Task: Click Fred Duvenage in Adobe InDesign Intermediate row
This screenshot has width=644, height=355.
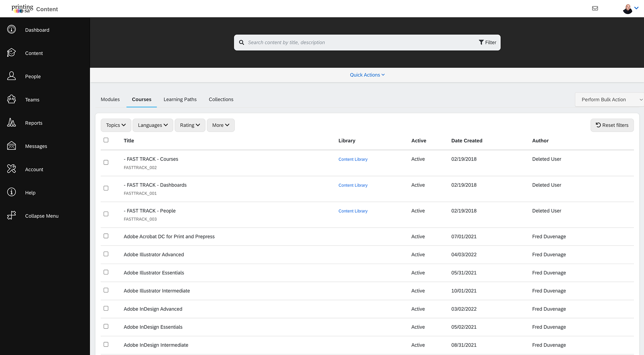Action: pos(549,345)
